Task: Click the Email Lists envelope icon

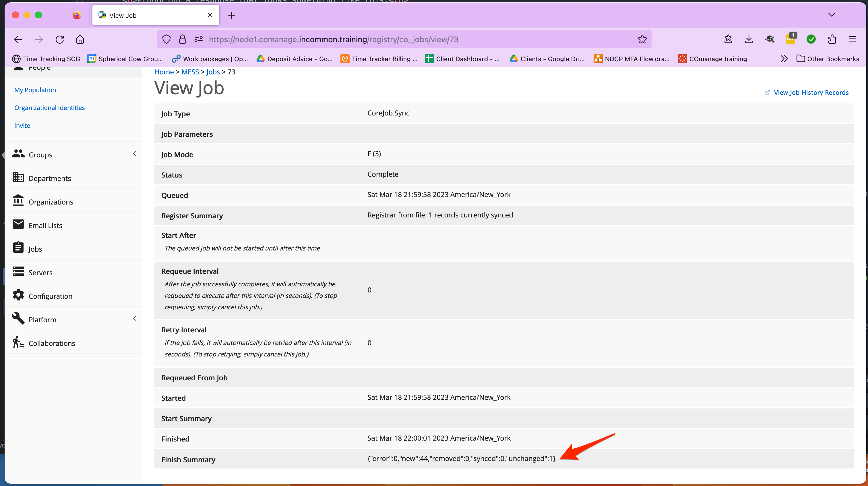Action: click(18, 224)
